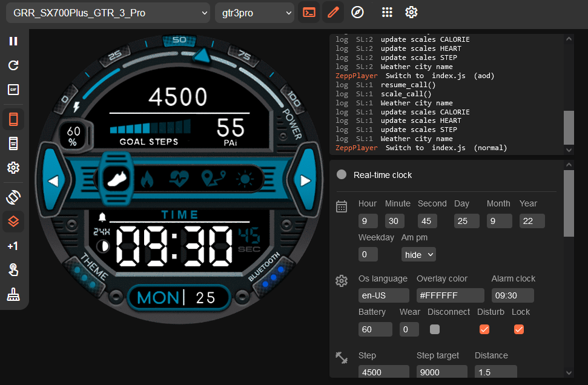Click the Minute input field

click(394, 221)
